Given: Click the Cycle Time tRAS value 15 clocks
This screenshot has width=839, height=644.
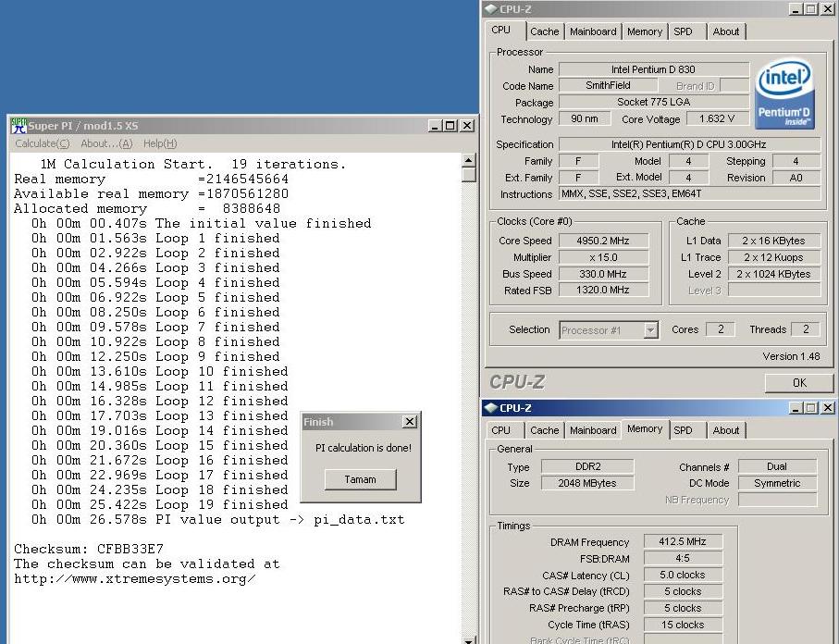Looking at the screenshot, I should [x=683, y=625].
